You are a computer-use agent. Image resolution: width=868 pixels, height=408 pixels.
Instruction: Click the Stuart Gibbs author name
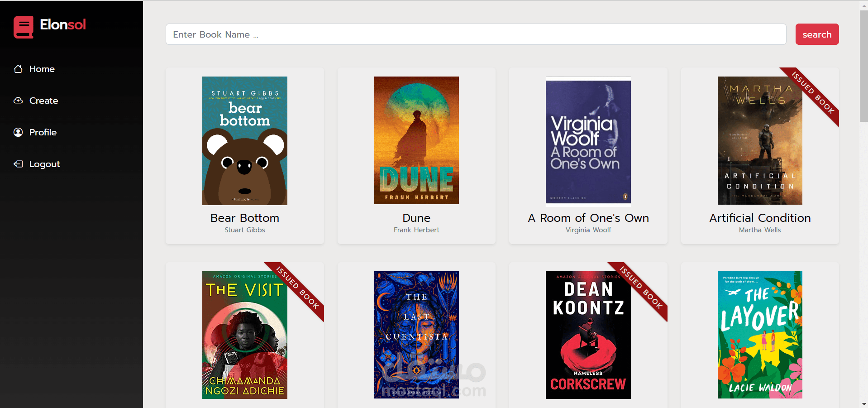(245, 230)
